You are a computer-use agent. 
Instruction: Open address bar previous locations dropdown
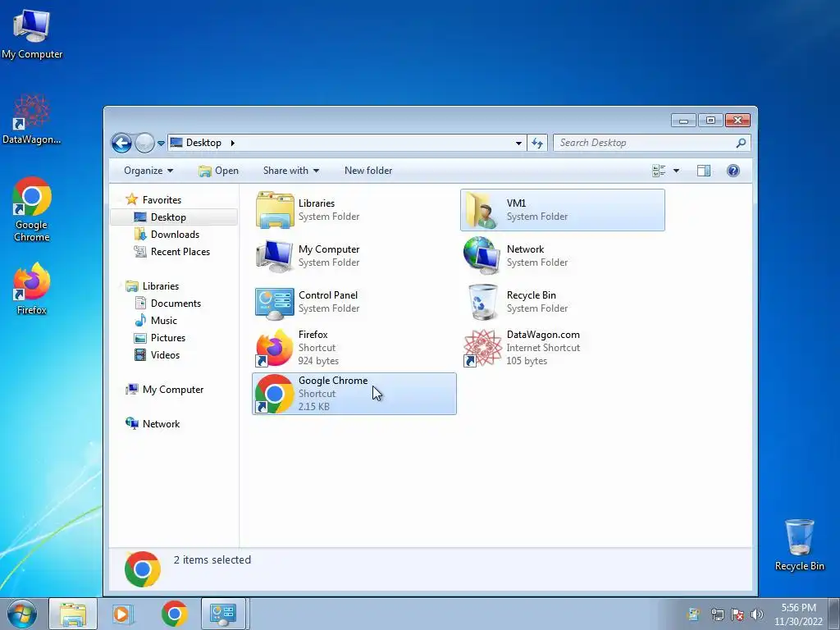coord(518,143)
